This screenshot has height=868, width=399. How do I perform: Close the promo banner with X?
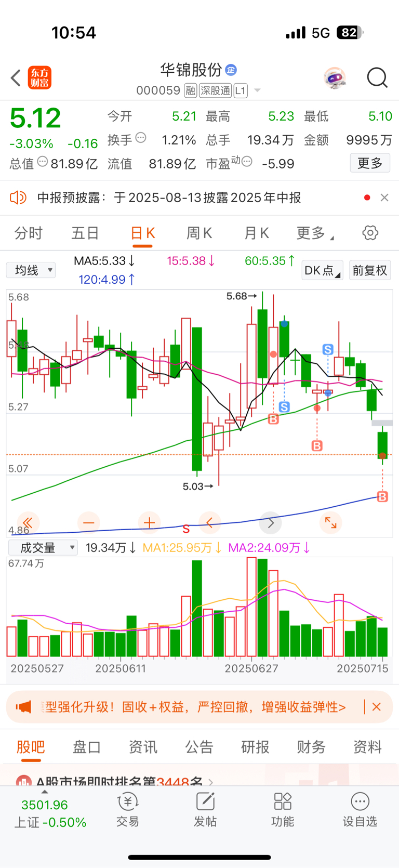coord(377,707)
